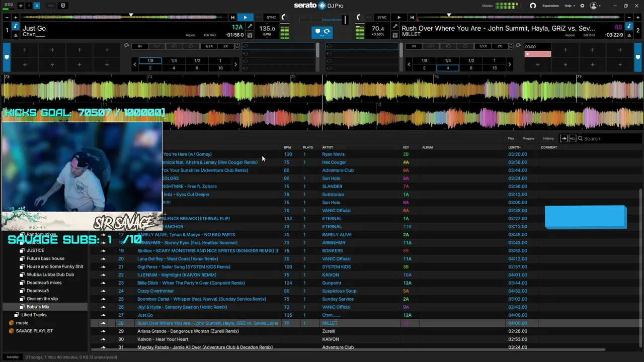Image resolution: width=644 pixels, height=362 pixels.
Task: Open Edit Grid for deck 2
Action: tap(589, 35)
